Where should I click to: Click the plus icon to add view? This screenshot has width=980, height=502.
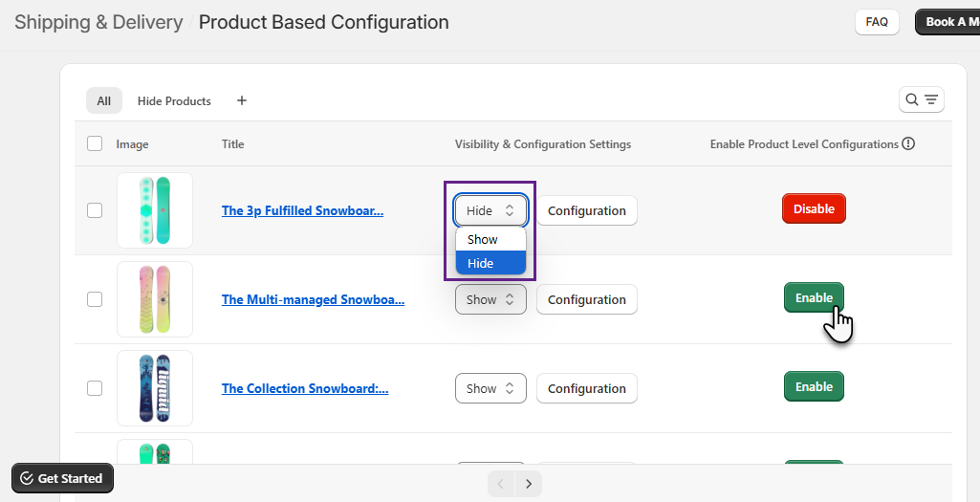(242, 100)
